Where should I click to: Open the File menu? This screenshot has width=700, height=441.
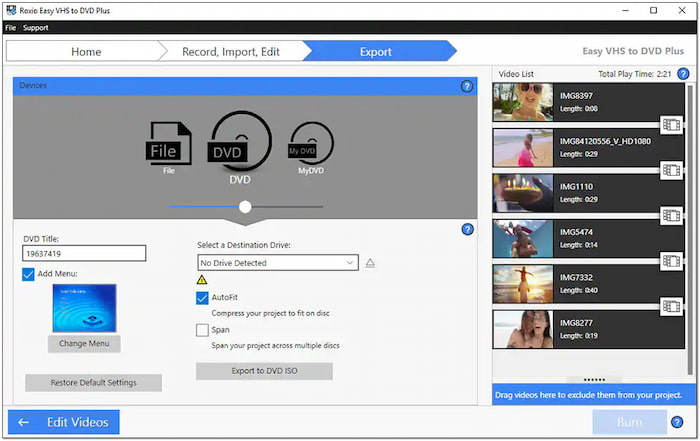tap(11, 28)
